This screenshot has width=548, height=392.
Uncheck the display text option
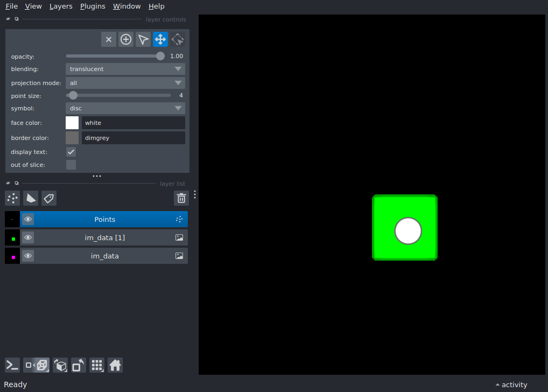click(x=71, y=152)
